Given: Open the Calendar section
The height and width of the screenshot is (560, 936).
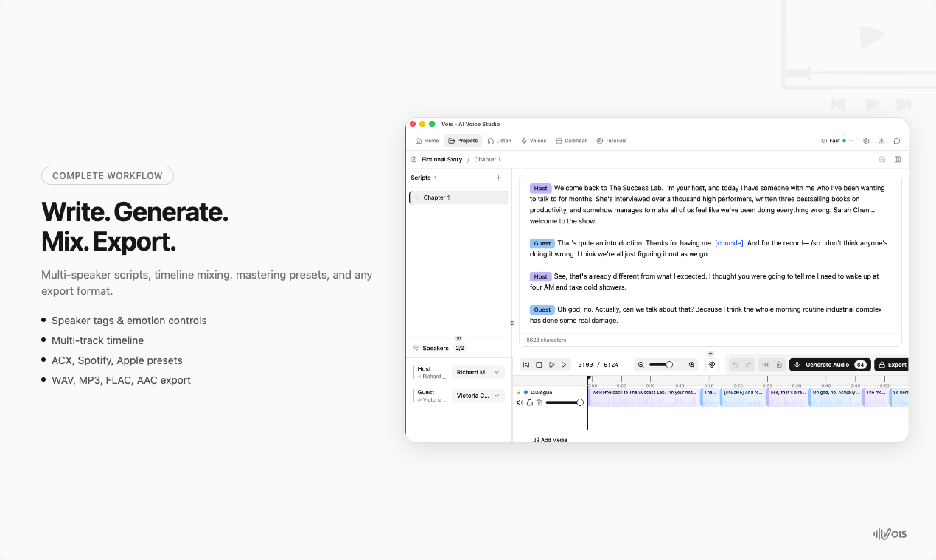Looking at the screenshot, I should pos(571,140).
